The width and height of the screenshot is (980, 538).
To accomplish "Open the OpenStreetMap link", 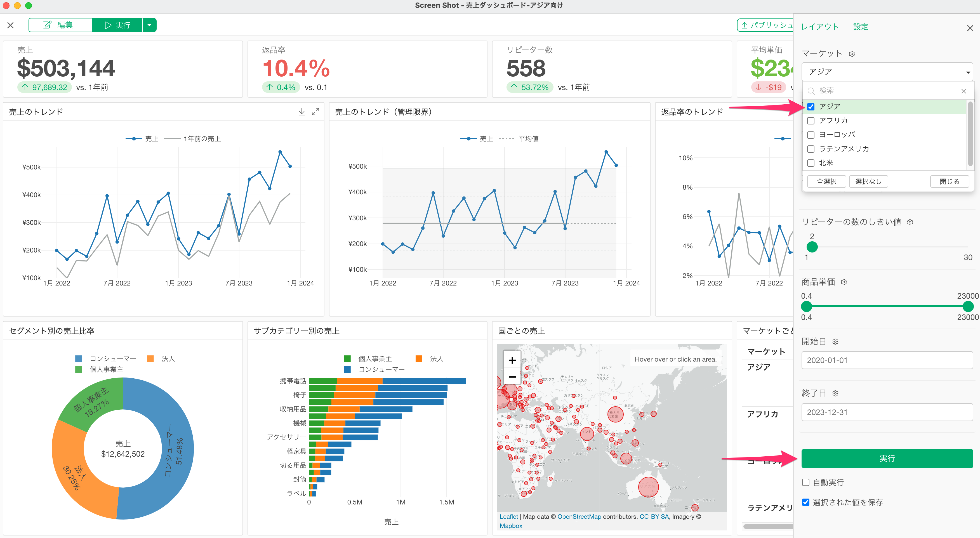I will pyautogui.click(x=579, y=517).
